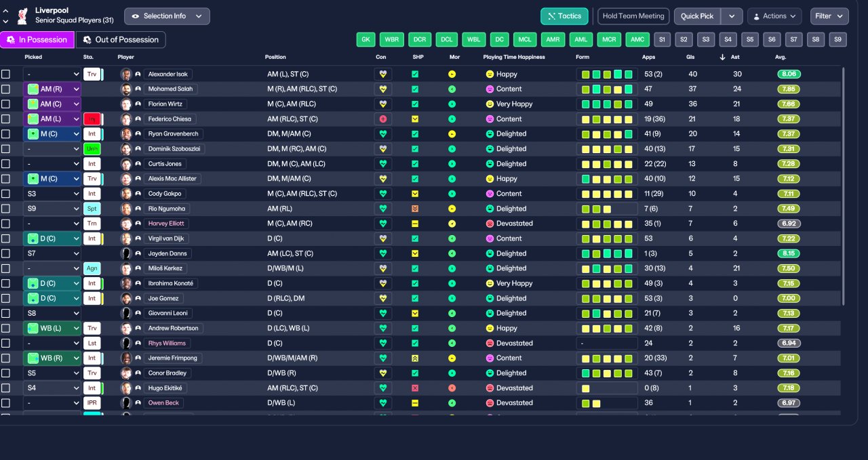Tick the checkbox for Alexander Isak
The width and height of the screenshot is (868, 460).
click(x=5, y=74)
